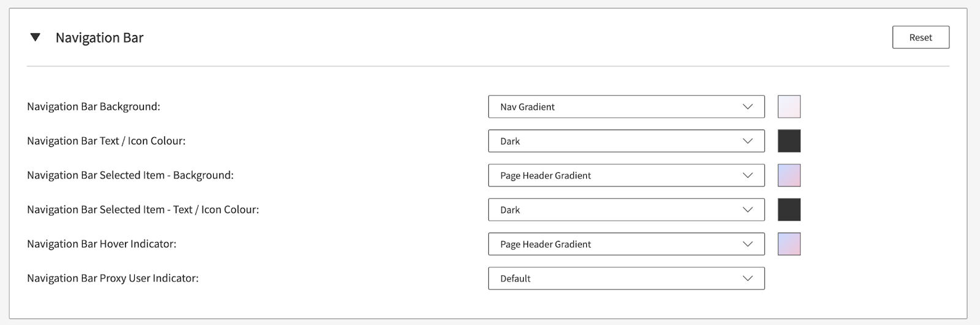The width and height of the screenshot is (980, 325).
Task: Click chevron arrow in Nav Gradient dropdown
Action: [747, 107]
